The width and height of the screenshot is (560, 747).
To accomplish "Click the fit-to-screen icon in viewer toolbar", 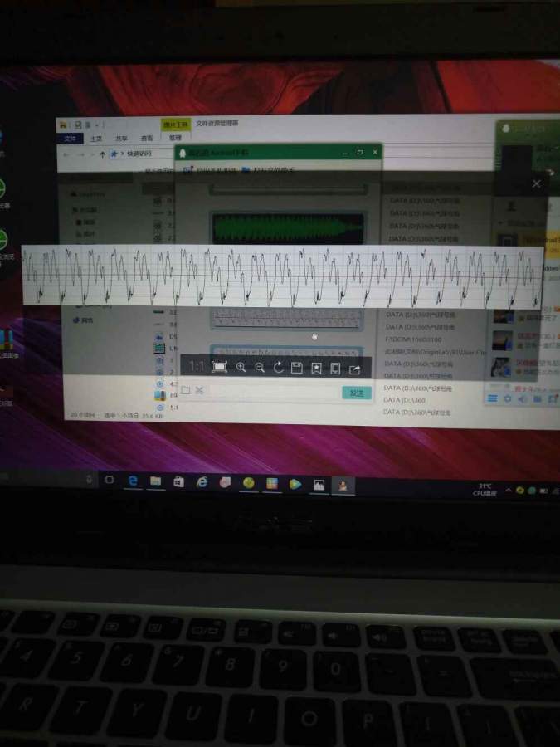I will click(219, 368).
